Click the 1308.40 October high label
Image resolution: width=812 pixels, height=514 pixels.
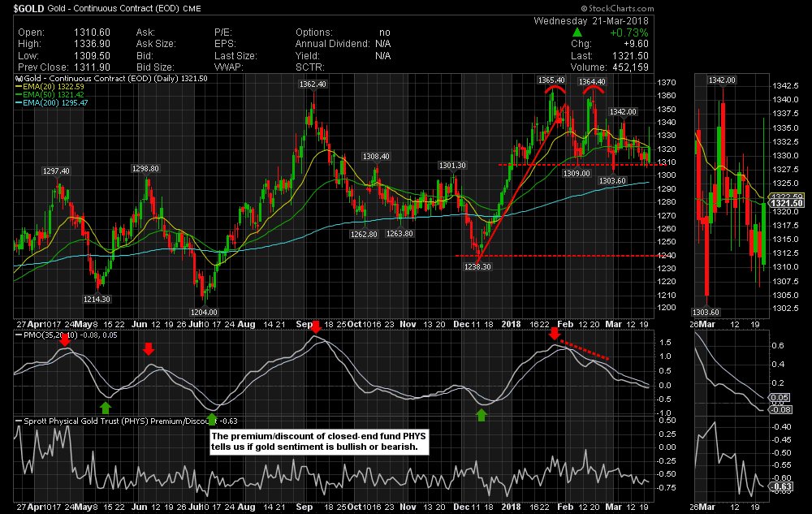click(376, 157)
